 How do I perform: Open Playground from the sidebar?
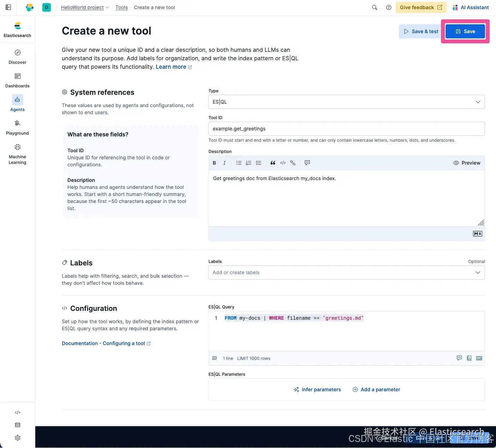(18, 128)
